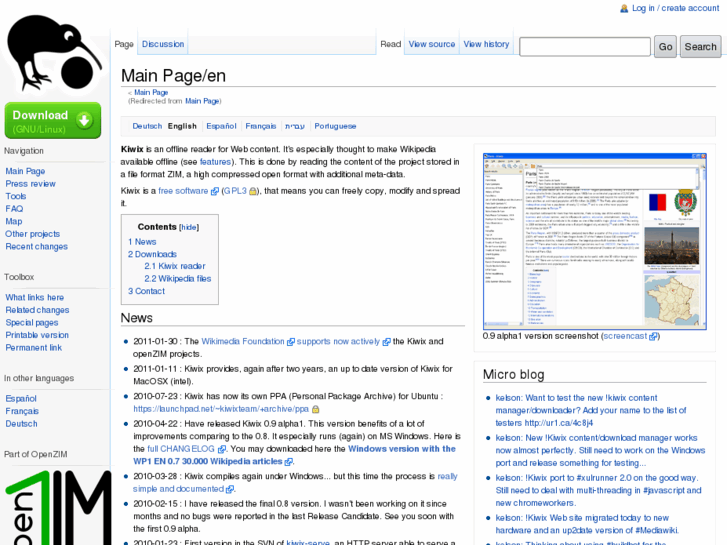Focus the wiki search input field
The height and width of the screenshot is (545, 727).
(x=585, y=47)
